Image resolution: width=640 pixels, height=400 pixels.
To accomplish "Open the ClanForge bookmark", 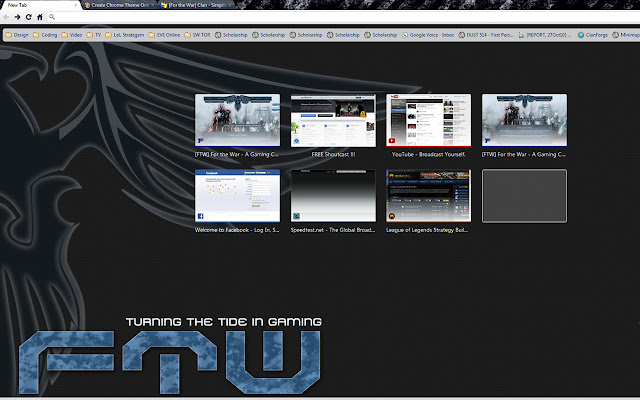I will (x=580, y=33).
